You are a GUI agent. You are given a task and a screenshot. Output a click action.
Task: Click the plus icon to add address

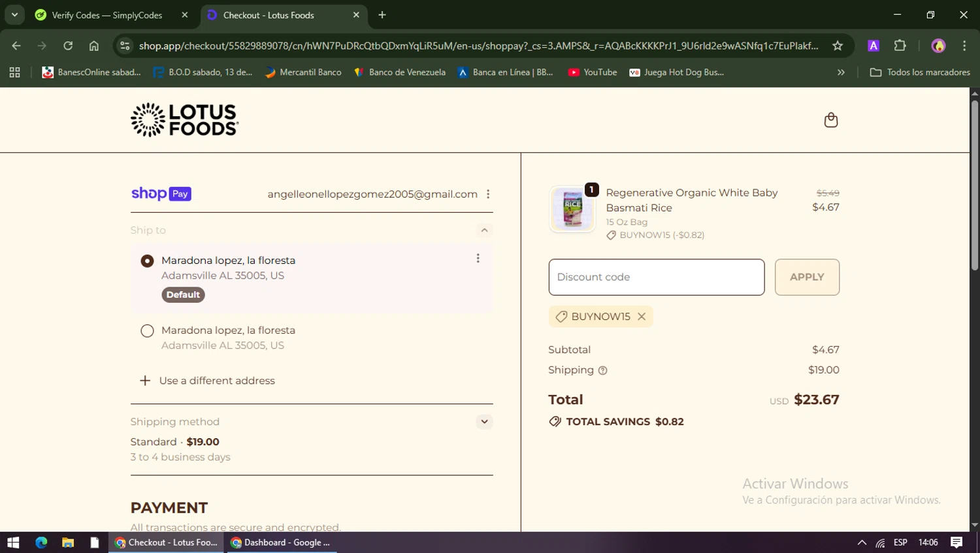145,381
